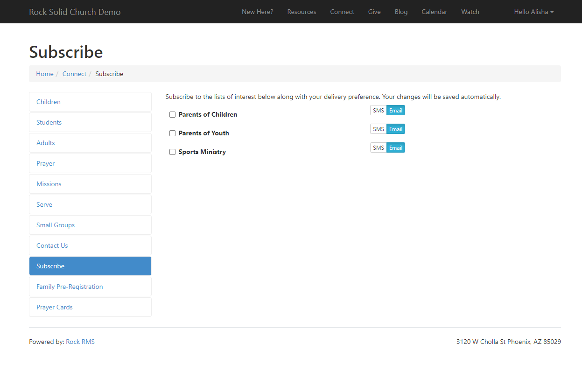
Task: Open Contact Us from the sidebar
Action: [x=52, y=245]
